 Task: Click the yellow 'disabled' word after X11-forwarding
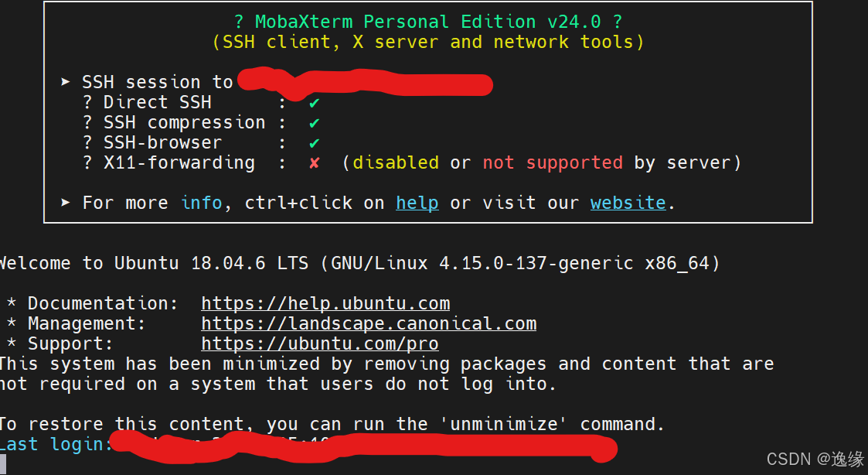396,162
